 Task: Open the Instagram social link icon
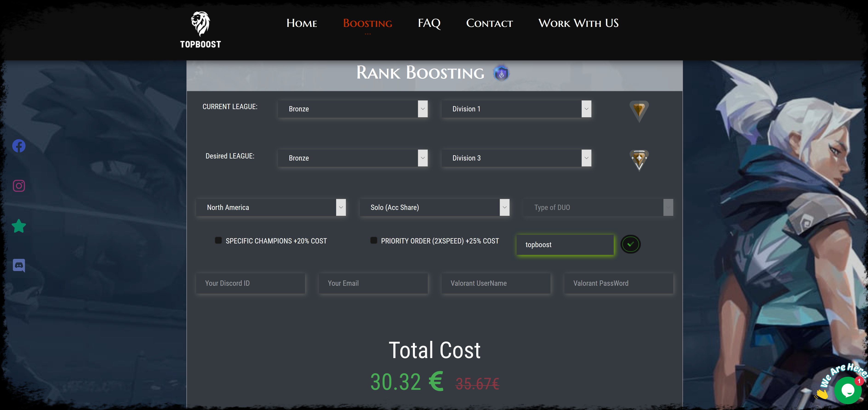point(19,186)
